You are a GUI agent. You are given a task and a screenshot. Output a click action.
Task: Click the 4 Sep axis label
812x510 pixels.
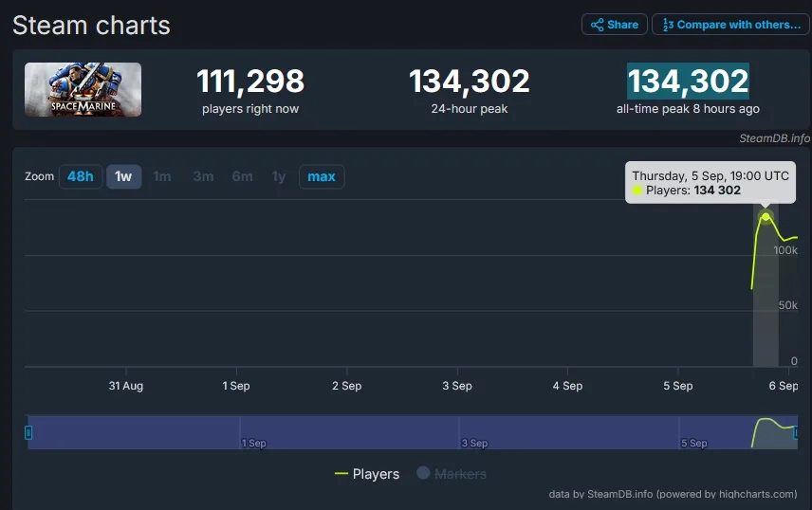[567, 386]
